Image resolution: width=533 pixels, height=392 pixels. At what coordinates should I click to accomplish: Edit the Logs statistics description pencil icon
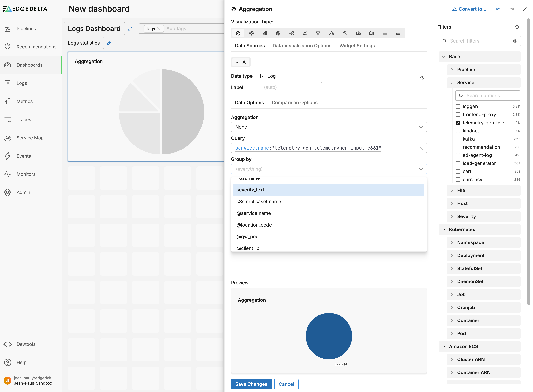pos(109,43)
